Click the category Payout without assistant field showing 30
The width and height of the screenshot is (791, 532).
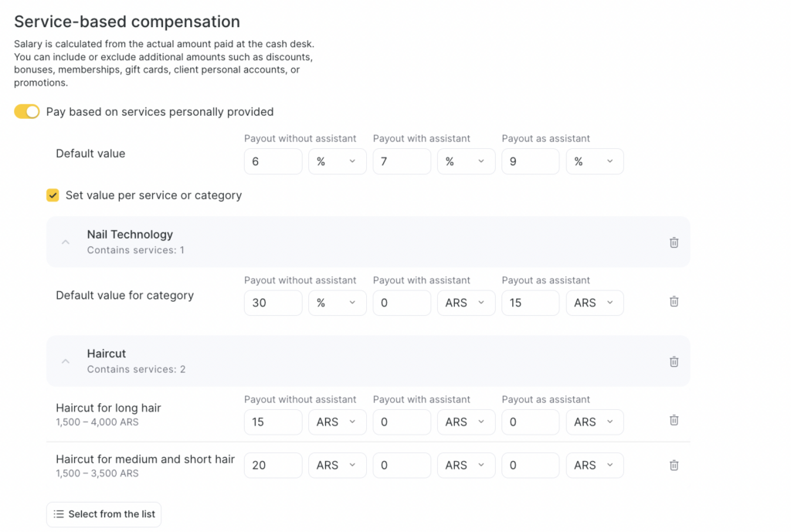tap(273, 303)
